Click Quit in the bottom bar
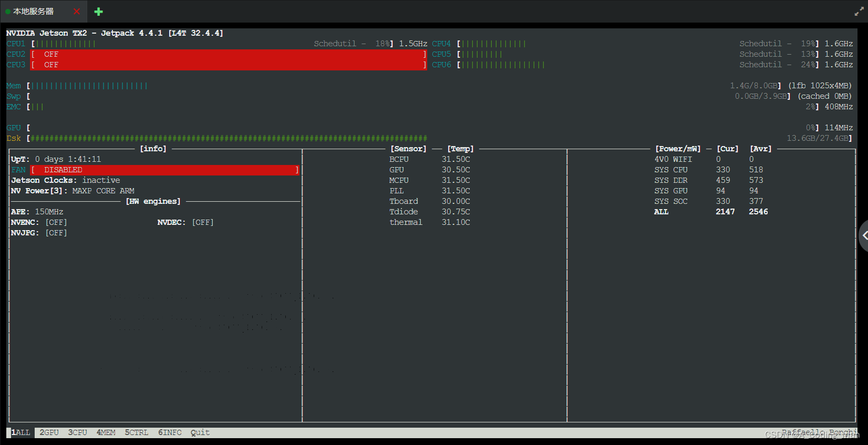Viewport: 868px width, 445px height. point(200,432)
